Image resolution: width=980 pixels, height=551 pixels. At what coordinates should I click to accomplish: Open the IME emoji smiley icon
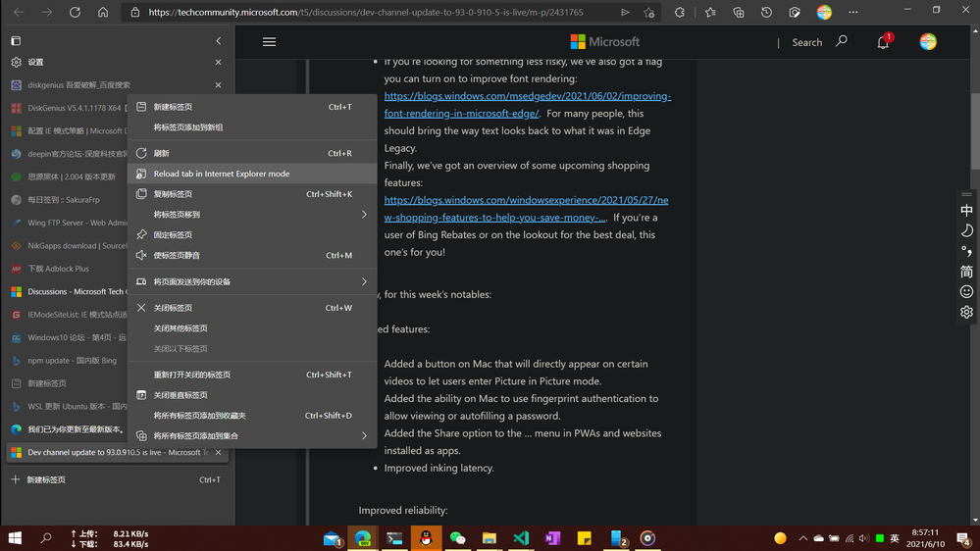tap(966, 292)
